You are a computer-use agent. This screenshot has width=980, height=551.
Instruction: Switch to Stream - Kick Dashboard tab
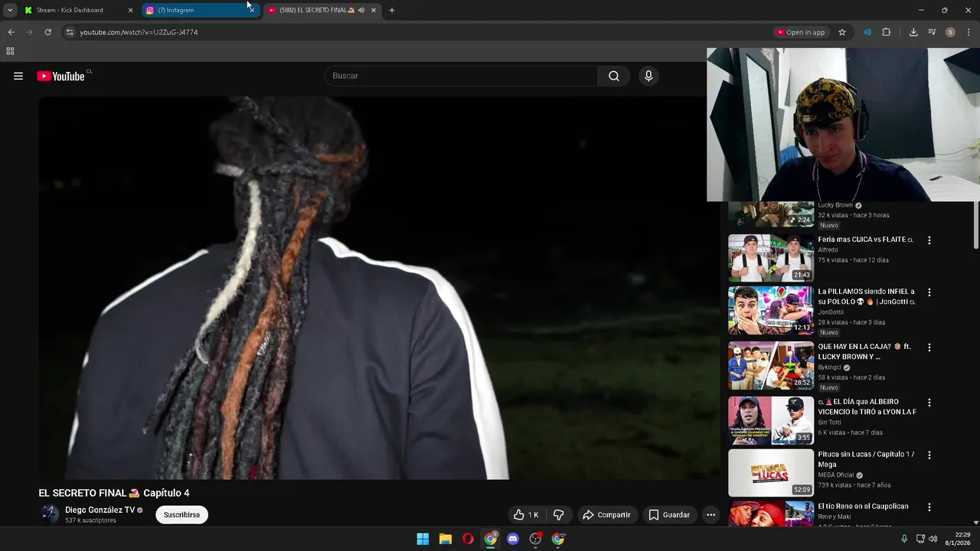click(x=70, y=10)
